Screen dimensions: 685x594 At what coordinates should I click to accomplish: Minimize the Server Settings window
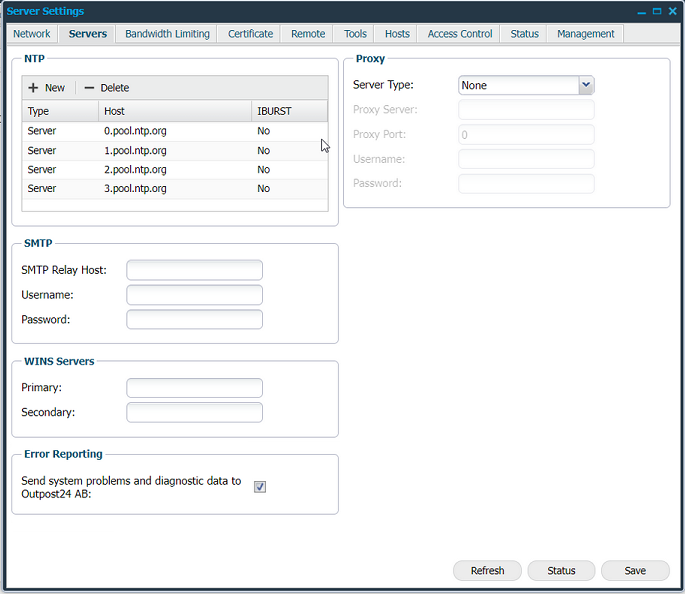[x=640, y=11]
